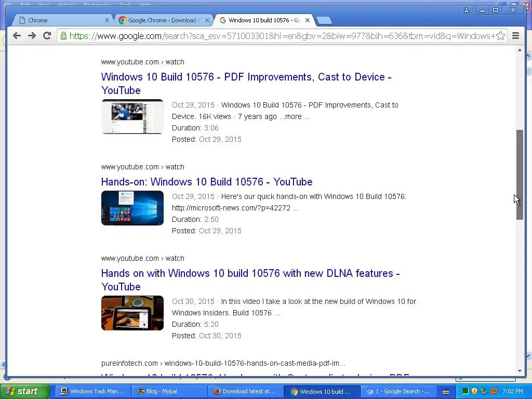Open the Chrome hamburger menu
532x399 pixels.
[x=515, y=36]
